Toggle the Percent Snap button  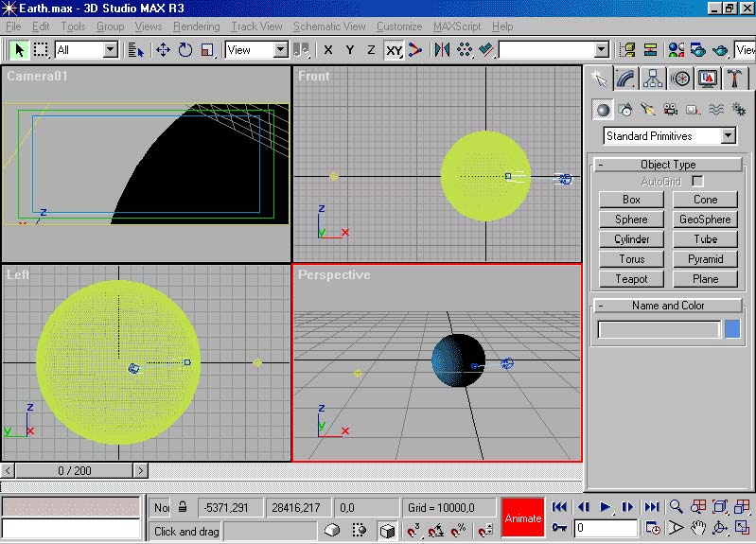pos(458,531)
